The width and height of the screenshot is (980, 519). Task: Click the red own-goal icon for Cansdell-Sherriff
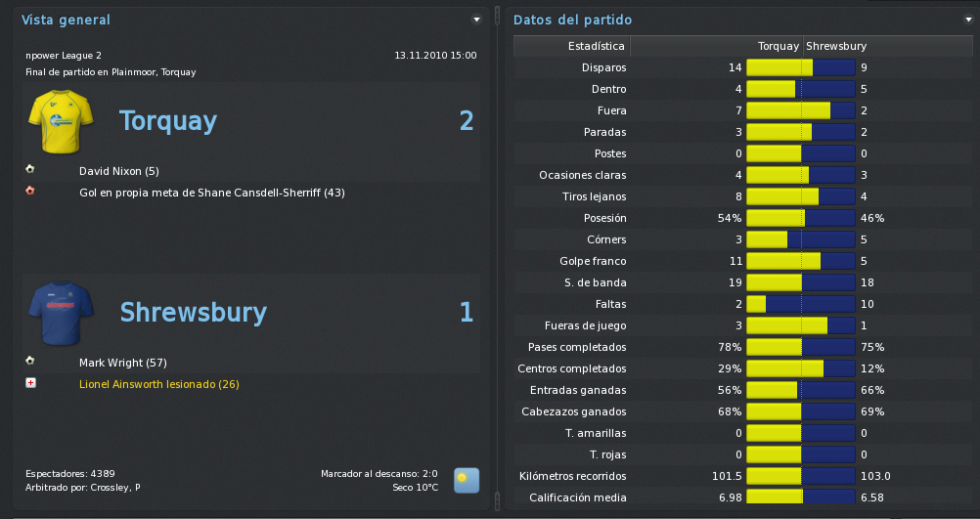coord(30,192)
